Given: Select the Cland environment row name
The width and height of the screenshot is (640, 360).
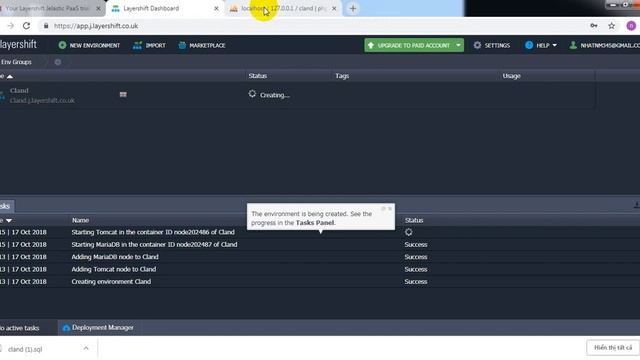Looking at the screenshot, I should click(19, 91).
